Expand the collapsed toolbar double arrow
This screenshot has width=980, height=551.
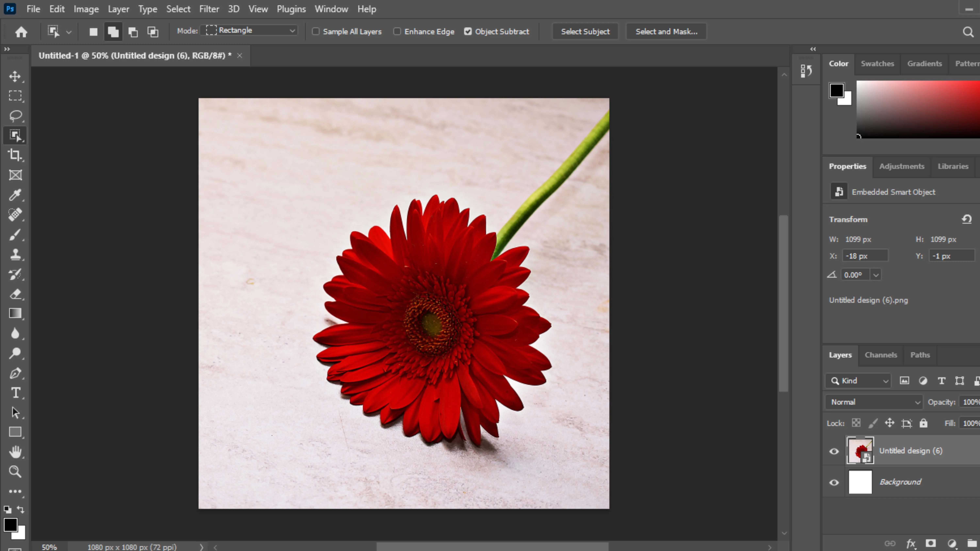(7, 49)
